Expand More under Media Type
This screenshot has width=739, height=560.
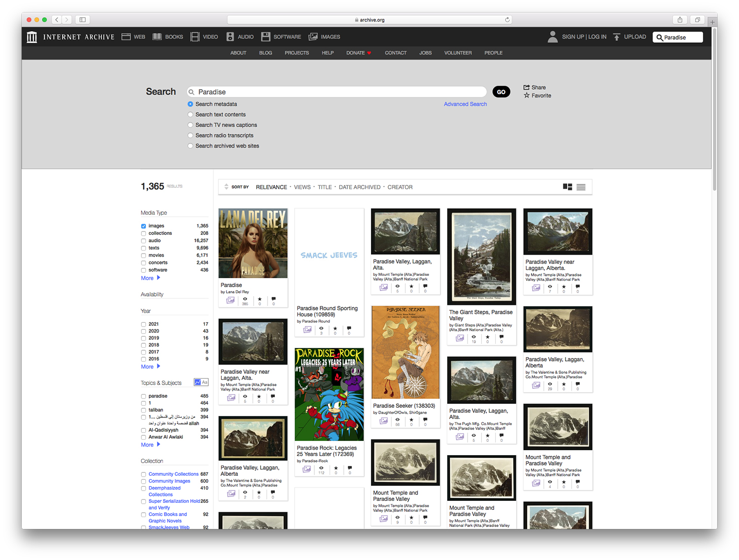[x=150, y=278]
